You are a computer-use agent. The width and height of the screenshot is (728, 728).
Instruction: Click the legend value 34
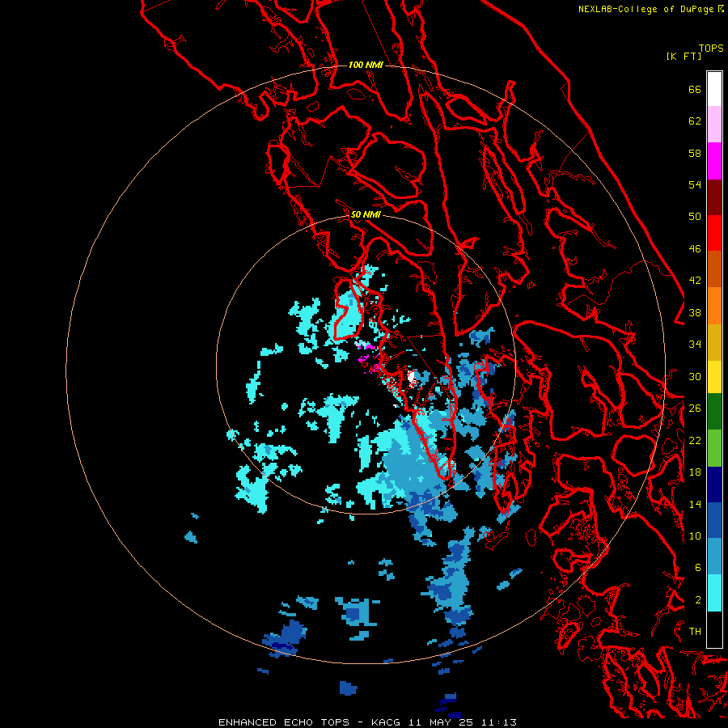pos(695,345)
